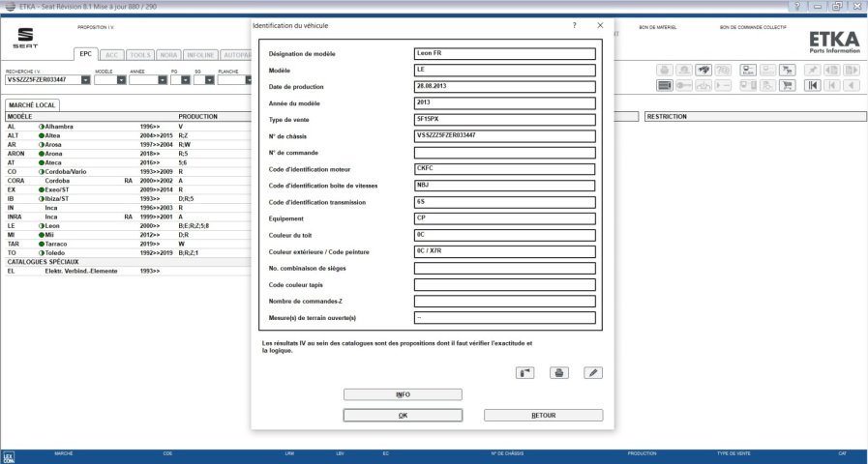Image resolution: width=868 pixels, height=464 pixels.
Task: Click PROPOSITION I.V. header link
Action: tap(96, 28)
